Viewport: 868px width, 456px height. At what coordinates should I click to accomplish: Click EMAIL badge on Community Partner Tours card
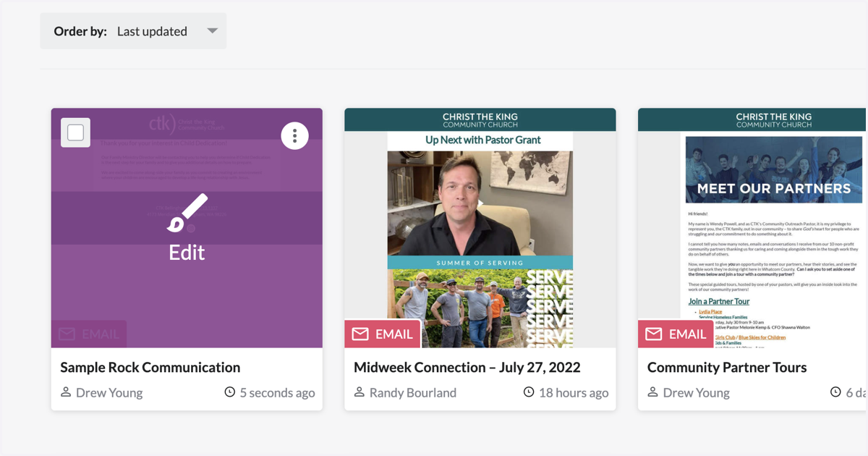(x=676, y=334)
